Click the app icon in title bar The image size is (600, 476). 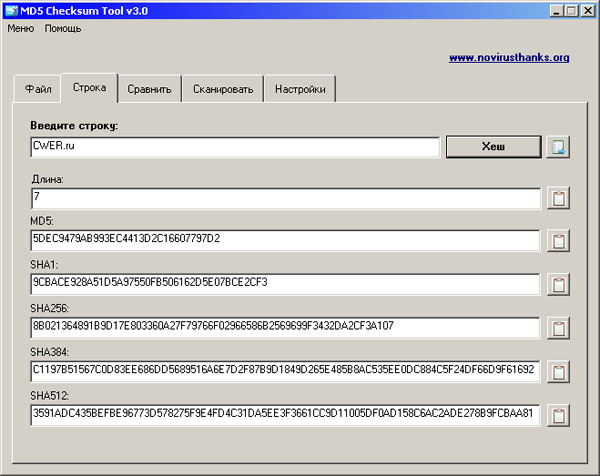pos(11,11)
